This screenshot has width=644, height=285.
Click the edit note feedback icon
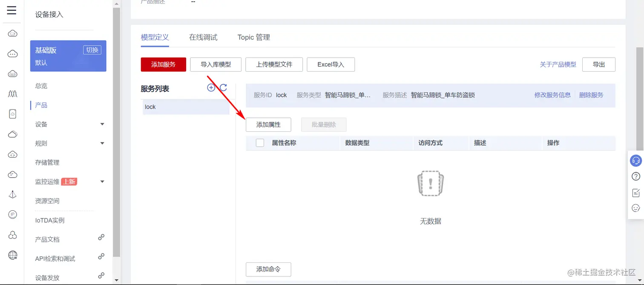[x=636, y=192]
